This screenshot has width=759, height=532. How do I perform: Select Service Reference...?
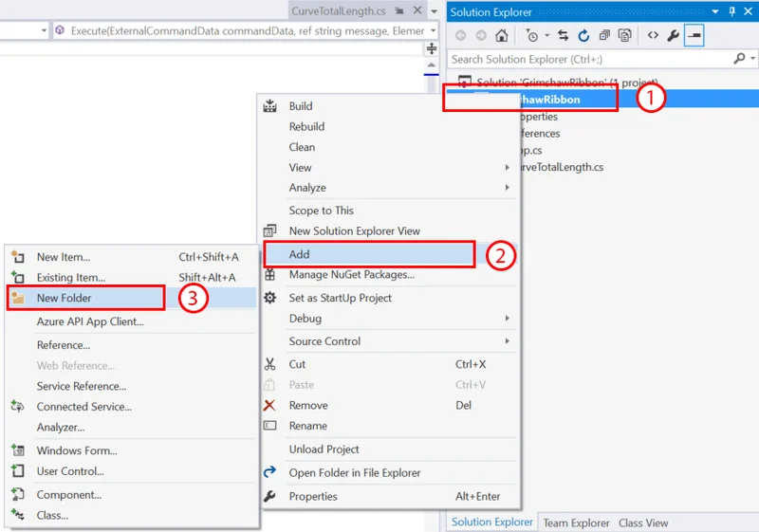tap(131, 386)
